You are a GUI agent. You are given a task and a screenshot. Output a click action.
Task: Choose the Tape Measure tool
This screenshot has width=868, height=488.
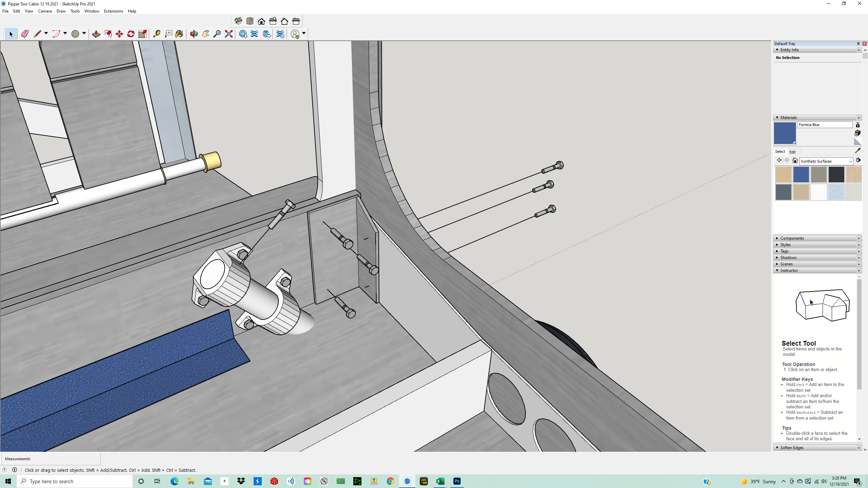point(157,34)
